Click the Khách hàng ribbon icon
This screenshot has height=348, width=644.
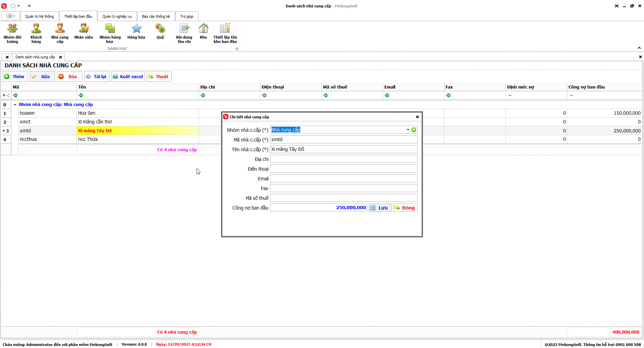point(36,33)
